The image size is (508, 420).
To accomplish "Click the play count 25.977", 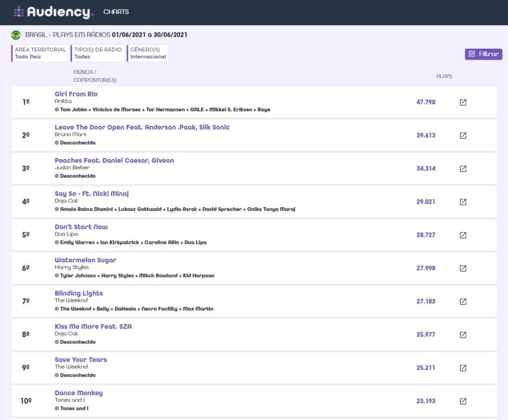I will 426,335.
